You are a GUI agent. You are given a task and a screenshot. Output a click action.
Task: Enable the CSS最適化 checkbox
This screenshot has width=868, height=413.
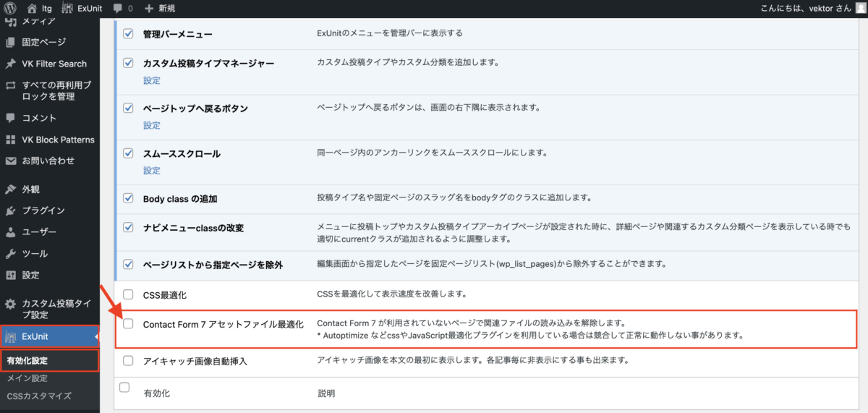coord(129,294)
